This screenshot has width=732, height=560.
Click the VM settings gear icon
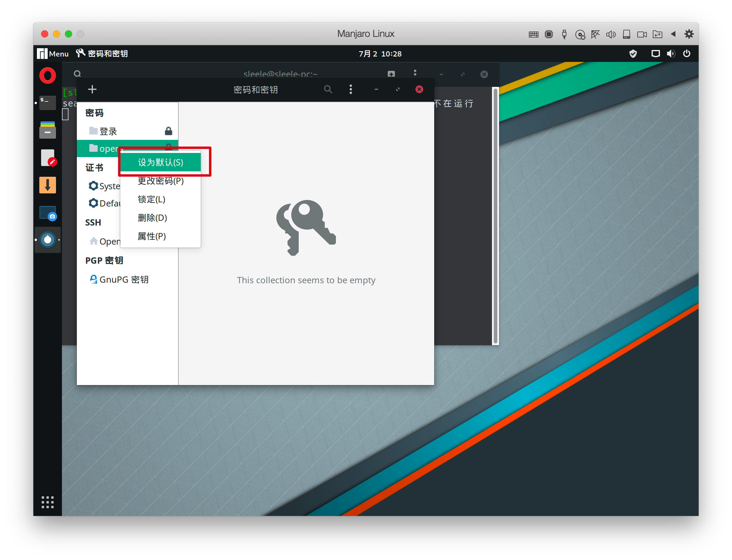coord(689,34)
